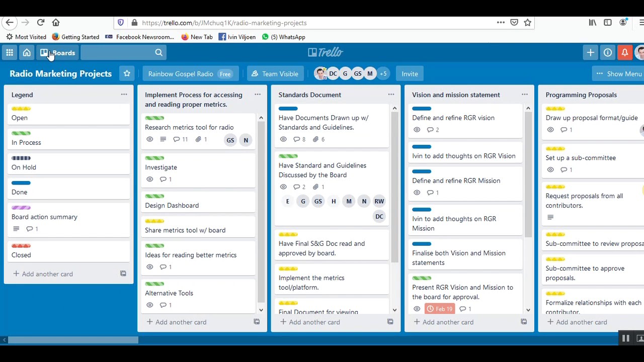
Task: Go to Trello home icon
Action: tap(27, 53)
